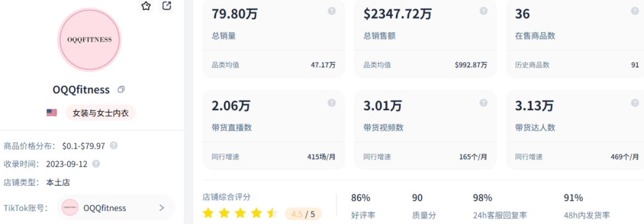Click the 带货达人数 label
The height and width of the screenshot is (224, 644).
coord(535,128)
